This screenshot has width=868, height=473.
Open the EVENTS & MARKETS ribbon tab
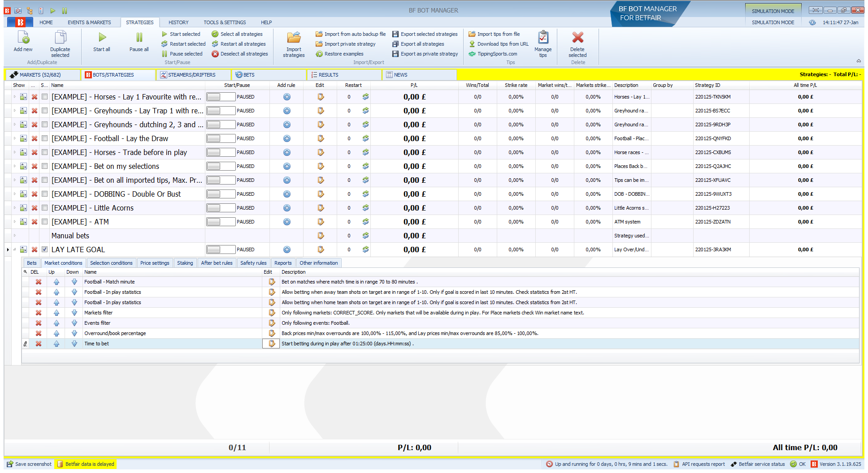[89, 22]
